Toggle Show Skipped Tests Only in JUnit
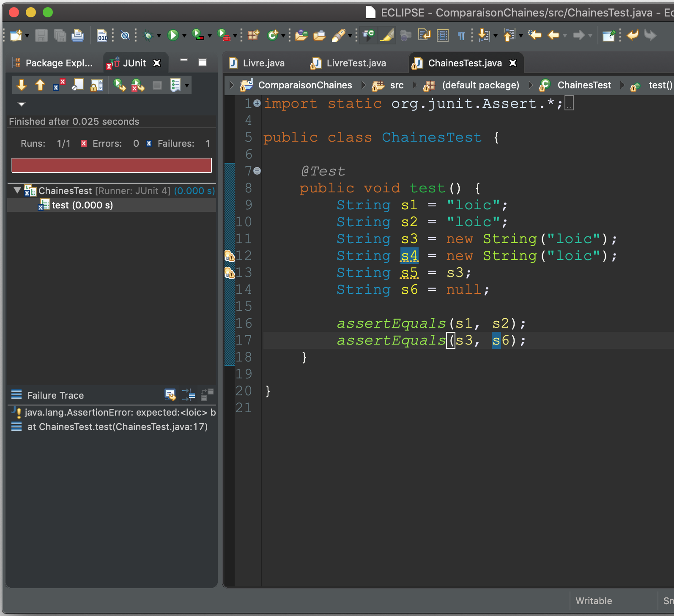 78,85
